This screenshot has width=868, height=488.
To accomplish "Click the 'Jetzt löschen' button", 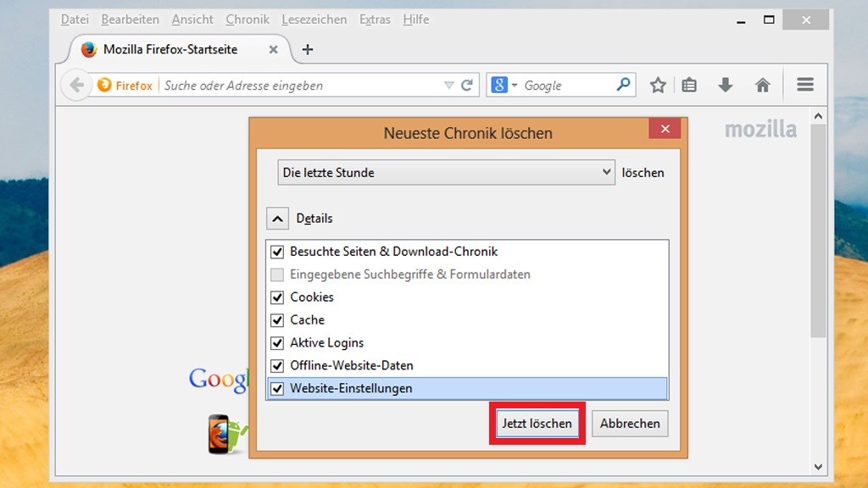I will tap(537, 424).
